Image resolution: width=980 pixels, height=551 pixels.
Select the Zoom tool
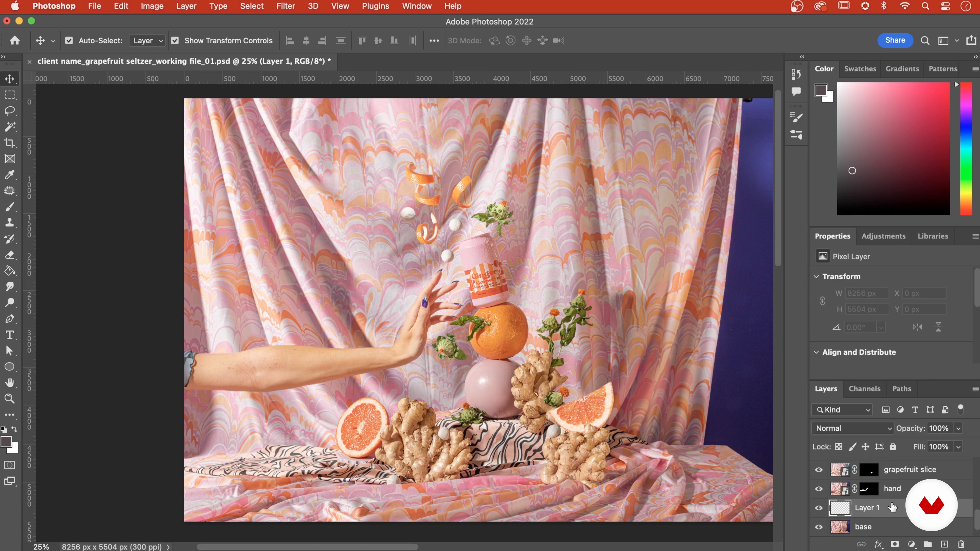[x=10, y=398]
